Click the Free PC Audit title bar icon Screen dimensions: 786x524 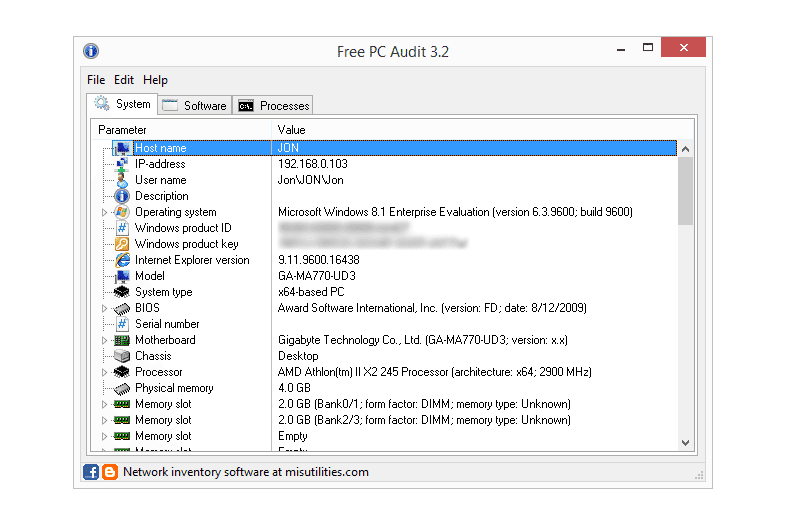[91, 51]
